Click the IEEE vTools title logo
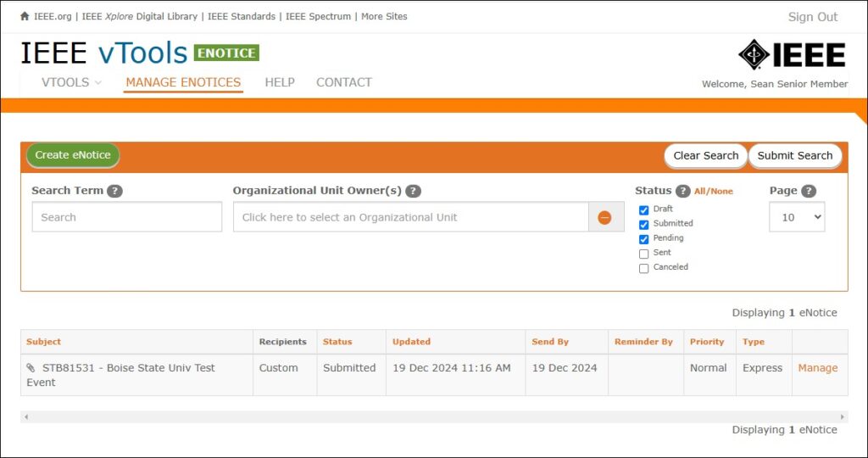This screenshot has width=868, height=458. click(x=104, y=53)
